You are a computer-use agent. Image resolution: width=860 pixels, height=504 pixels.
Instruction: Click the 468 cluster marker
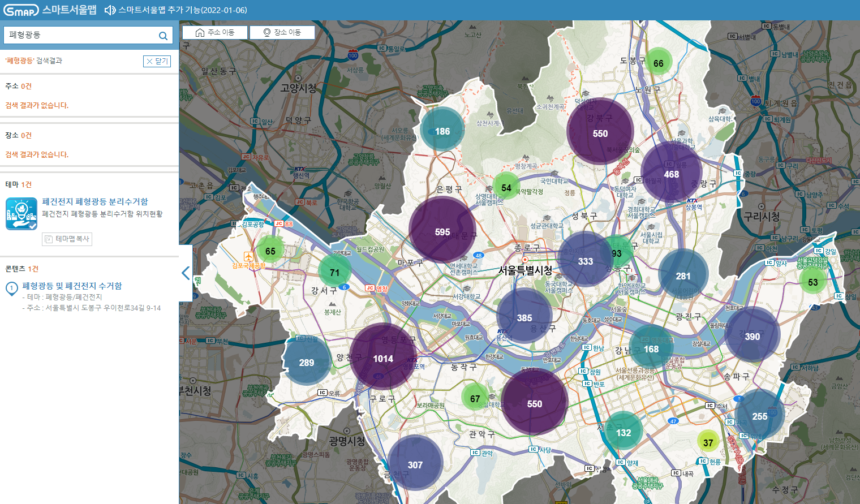672,173
